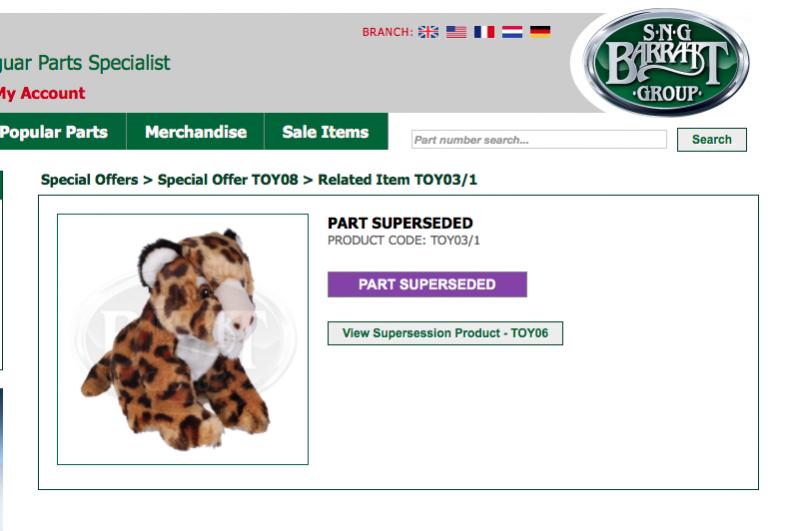Viewport: 786px width, 531px height.
Task: Follow the Special Offers breadcrumb link
Action: coord(89,180)
